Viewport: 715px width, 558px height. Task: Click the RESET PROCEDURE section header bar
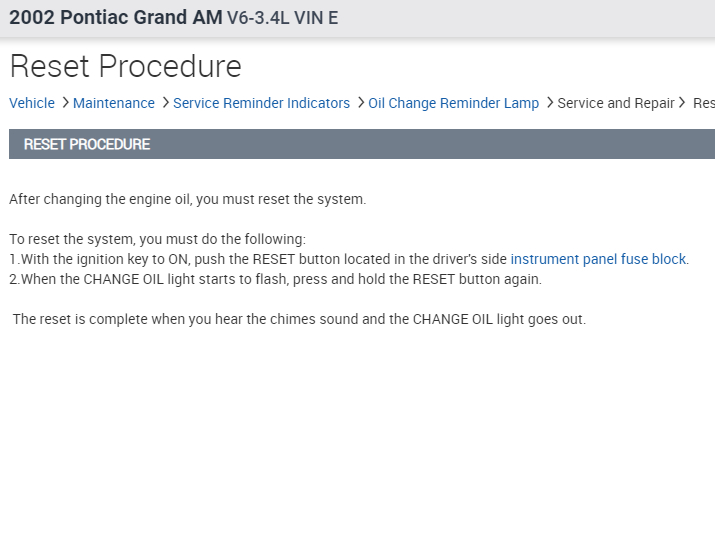tap(361, 144)
